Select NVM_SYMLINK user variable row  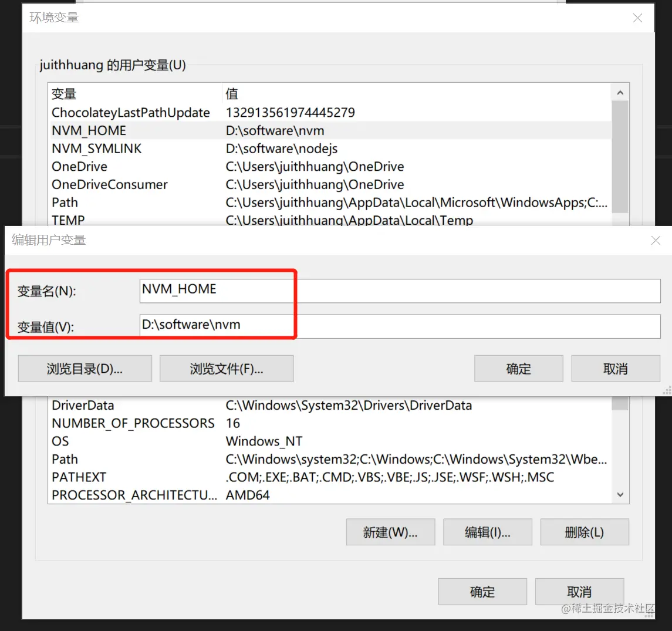330,149
